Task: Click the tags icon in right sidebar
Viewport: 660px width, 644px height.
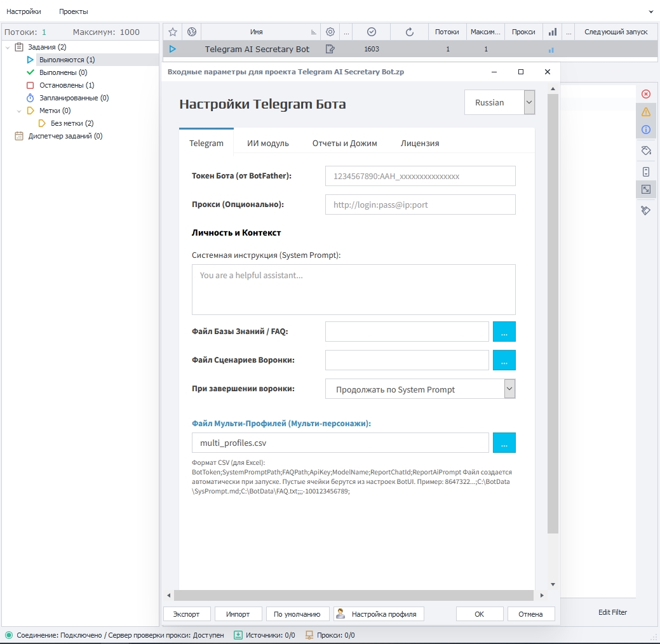Action: (645, 151)
